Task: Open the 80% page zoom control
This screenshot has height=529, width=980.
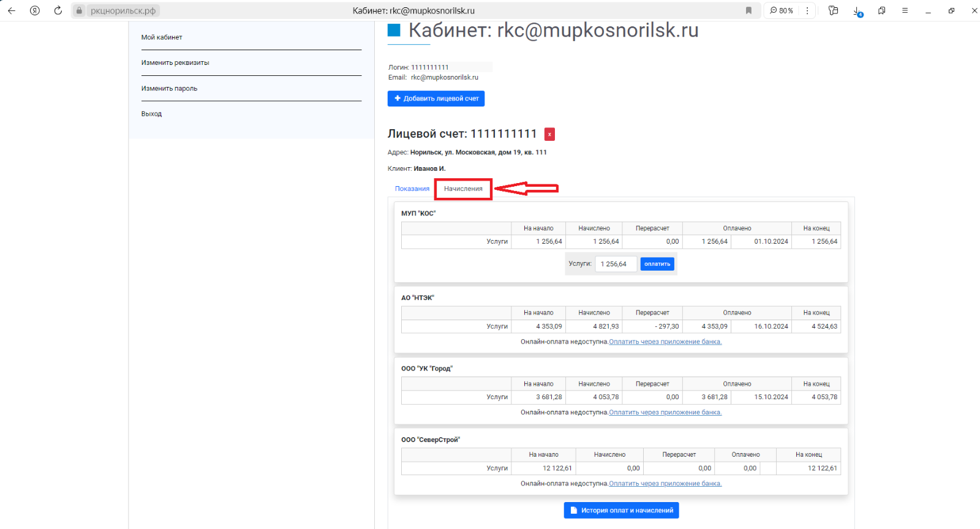Action: pyautogui.click(x=782, y=10)
